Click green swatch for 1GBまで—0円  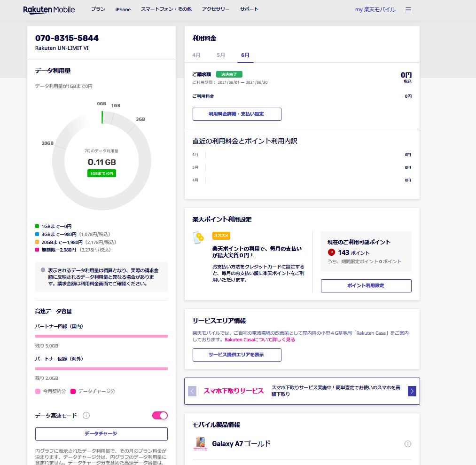37,226
